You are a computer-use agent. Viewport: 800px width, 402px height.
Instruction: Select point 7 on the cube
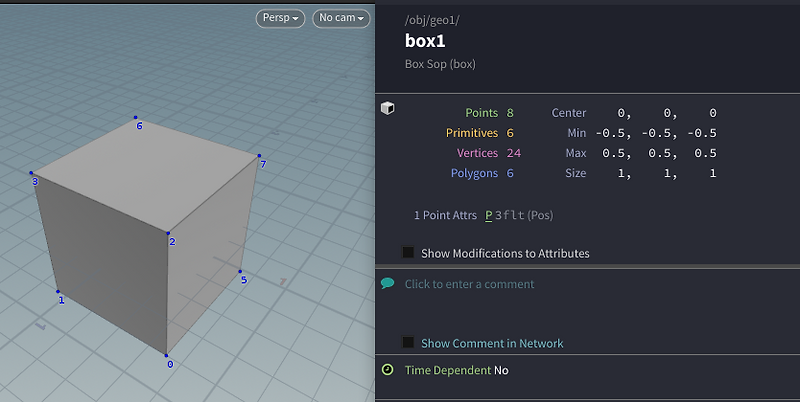[x=259, y=156]
